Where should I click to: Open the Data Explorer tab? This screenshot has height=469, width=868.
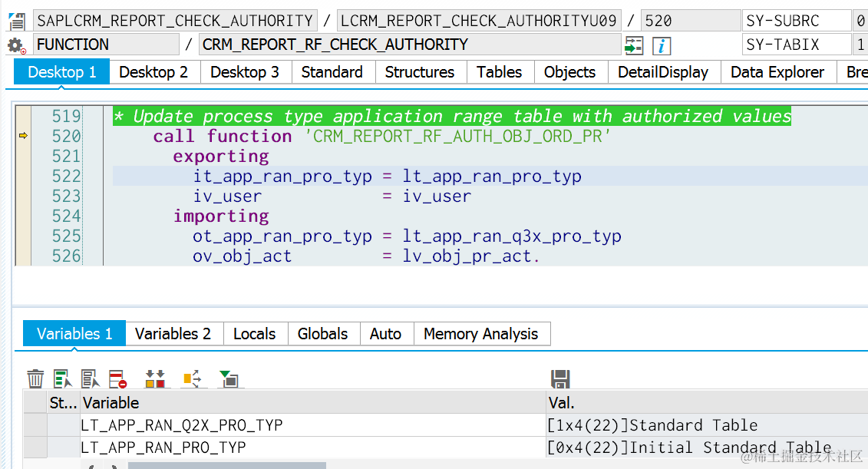point(777,72)
